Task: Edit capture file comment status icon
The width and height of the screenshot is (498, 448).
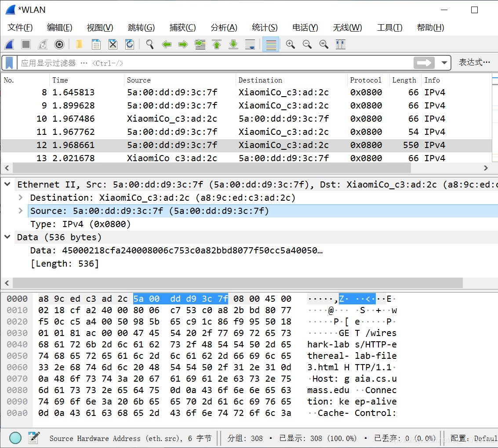Action: coord(34,438)
